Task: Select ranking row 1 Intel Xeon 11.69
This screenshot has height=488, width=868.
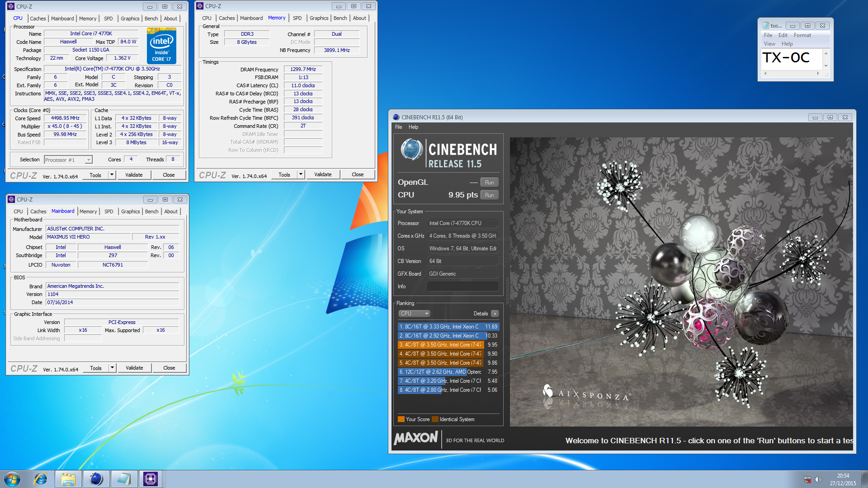Action: tap(448, 327)
